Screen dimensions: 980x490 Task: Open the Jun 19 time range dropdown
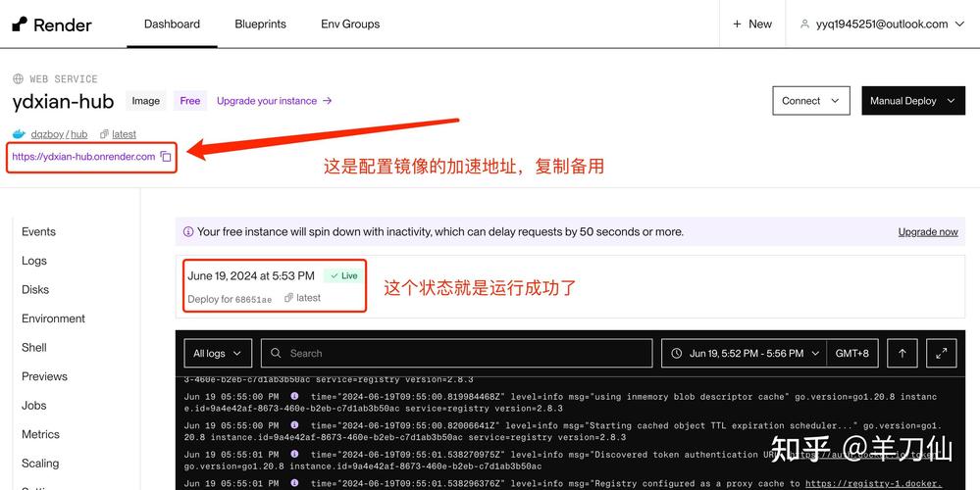(x=745, y=354)
